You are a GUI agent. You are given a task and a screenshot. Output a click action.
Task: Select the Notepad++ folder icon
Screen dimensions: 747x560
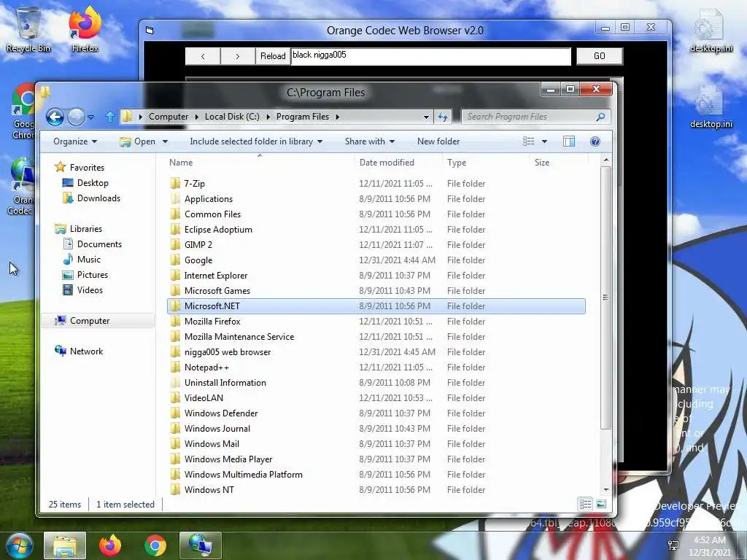(175, 367)
